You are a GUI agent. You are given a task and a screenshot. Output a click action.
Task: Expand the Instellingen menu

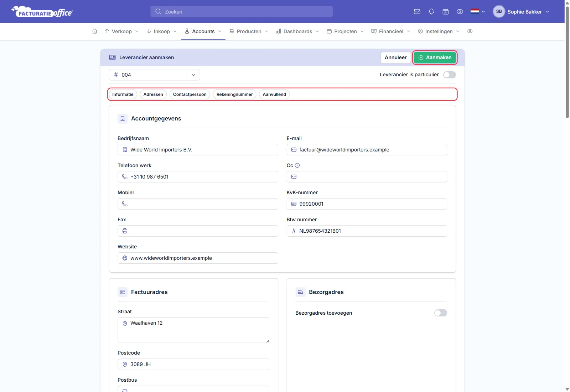point(439,31)
